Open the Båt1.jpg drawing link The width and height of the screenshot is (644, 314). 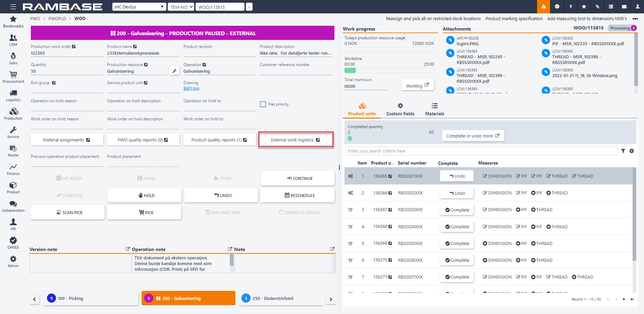coord(191,88)
